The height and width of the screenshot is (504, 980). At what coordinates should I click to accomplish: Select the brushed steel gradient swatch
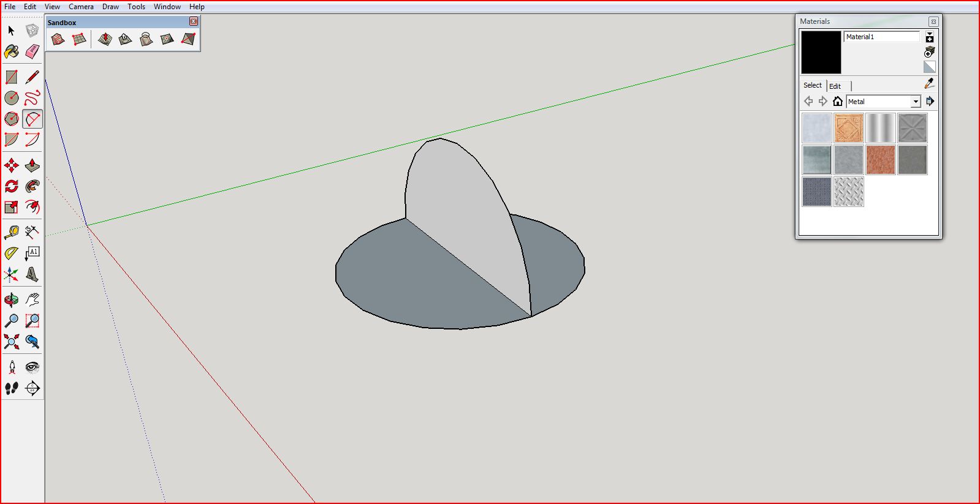(x=881, y=128)
